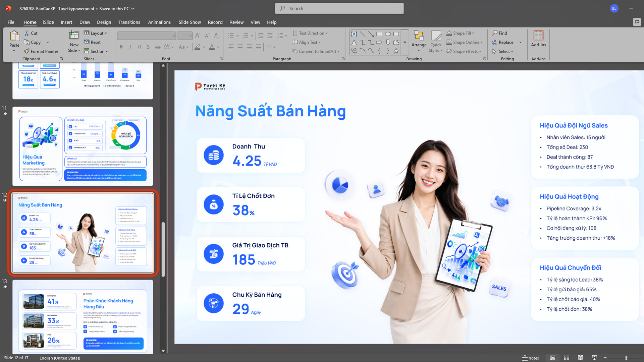Open the Select menu button

(x=503, y=51)
